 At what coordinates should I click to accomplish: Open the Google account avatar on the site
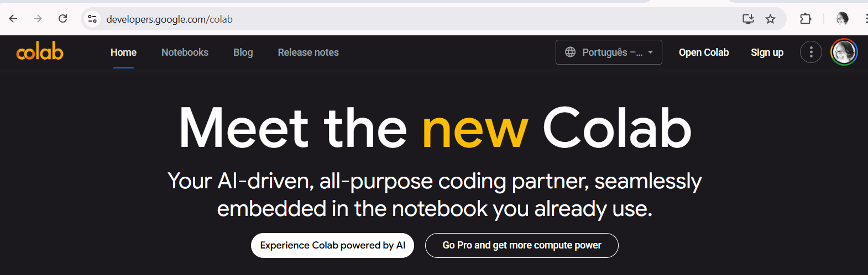pyautogui.click(x=844, y=52)
